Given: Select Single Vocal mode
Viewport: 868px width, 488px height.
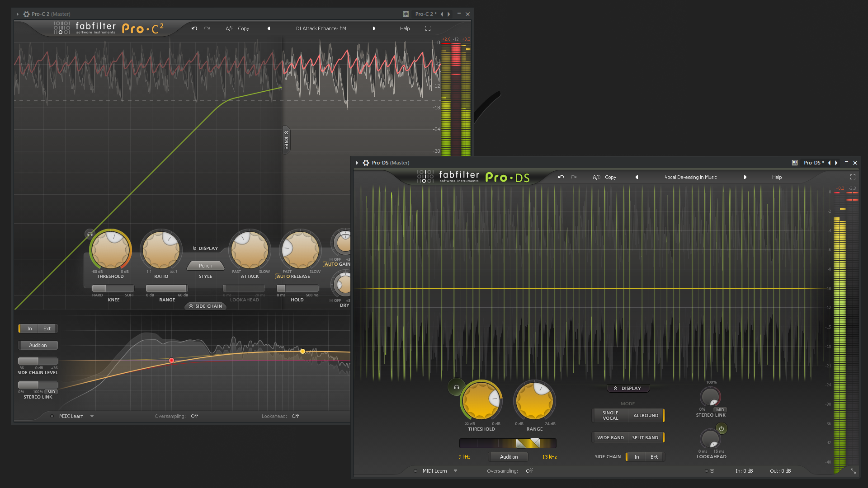Looking at the screenshot, I should pyautogui.click(x=610, y=416).
